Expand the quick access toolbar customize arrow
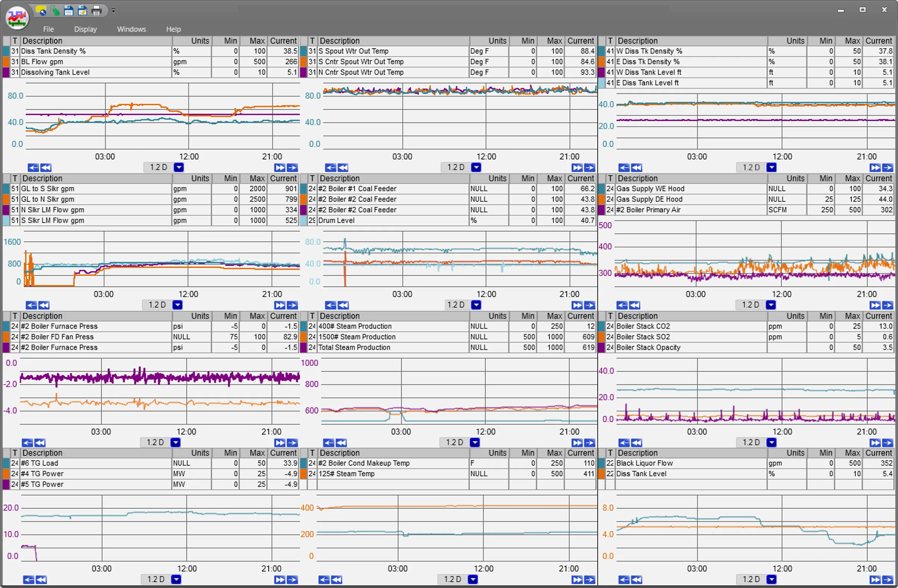 click(x=113, y=11)
